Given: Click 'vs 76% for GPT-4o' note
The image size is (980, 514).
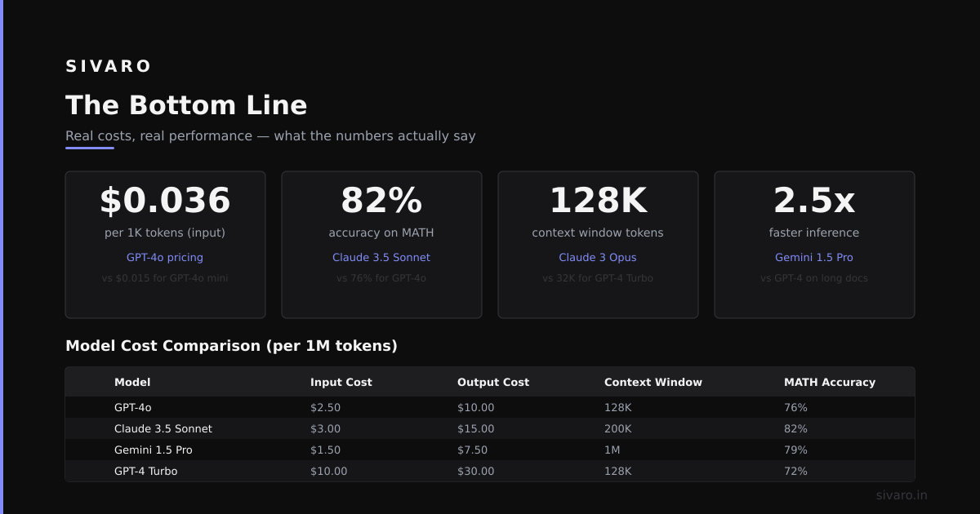Looking at the screenshot, I should click(x=381, y=278).
